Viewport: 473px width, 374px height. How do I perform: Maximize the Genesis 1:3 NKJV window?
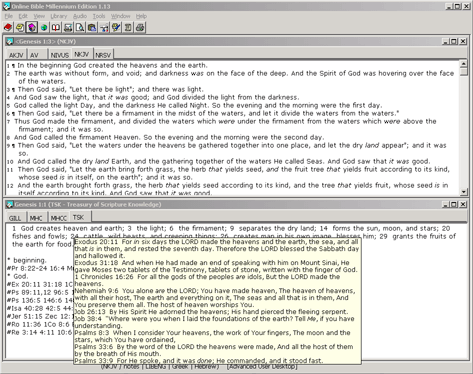coord(454,41)
